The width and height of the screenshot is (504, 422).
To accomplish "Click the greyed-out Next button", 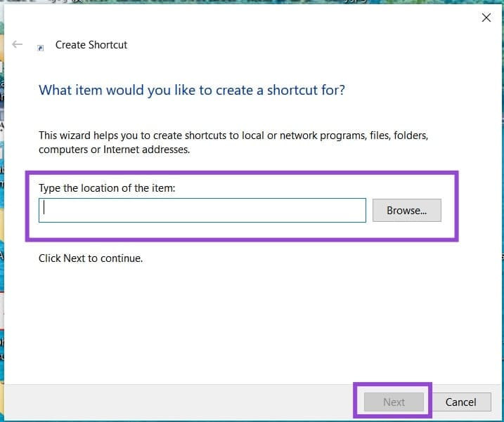I will click(394, 402).
